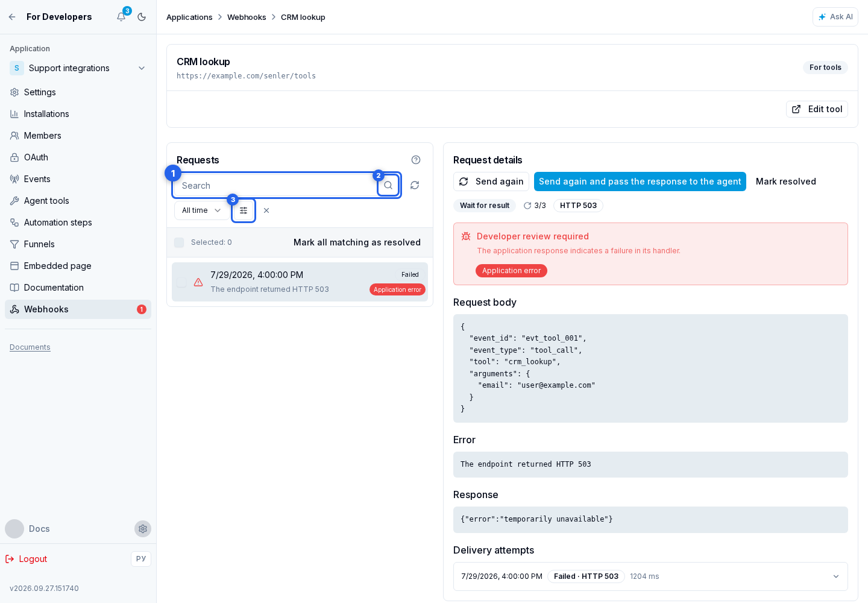Open the Docs account settings gear
868x603 pixels.
pyautogui.click(x=143, y=529)
